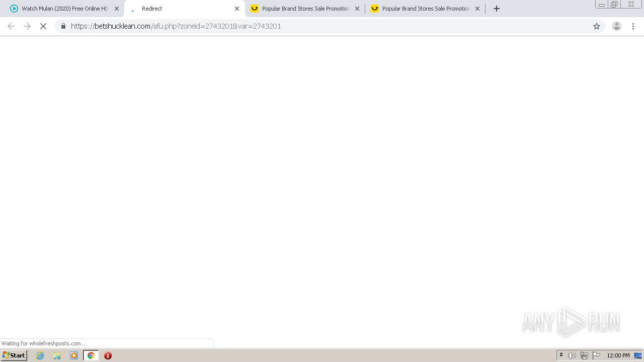Launch Internet Explorer from taskbar
The height and width of the screenshot is (362, 644).
[40, 355]
